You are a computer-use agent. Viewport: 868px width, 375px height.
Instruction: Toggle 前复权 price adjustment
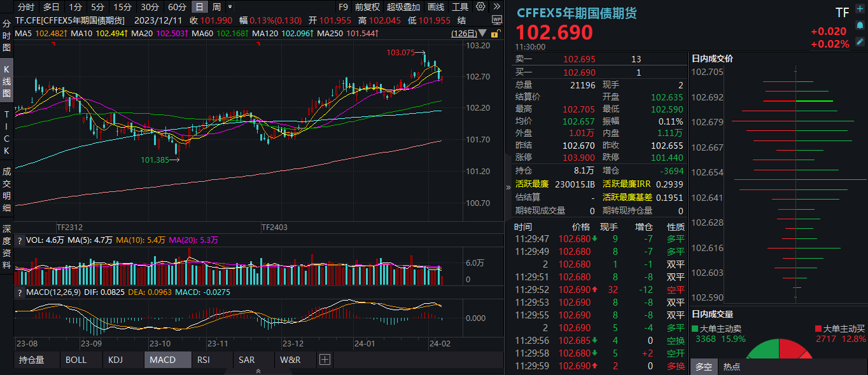pyautogui.click(x=367, y=7)
